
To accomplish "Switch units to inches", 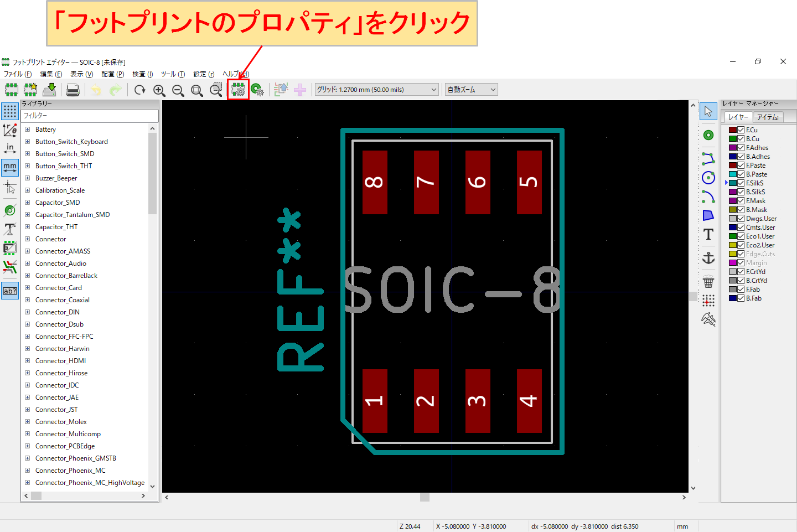I will pos(10,148).
